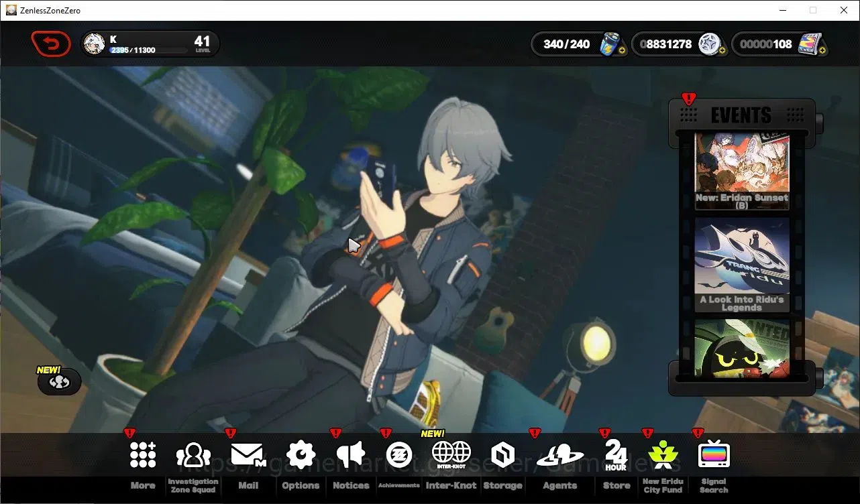Open the Mail envelope icon
This screenshot has width=860, height=504.
248,455
